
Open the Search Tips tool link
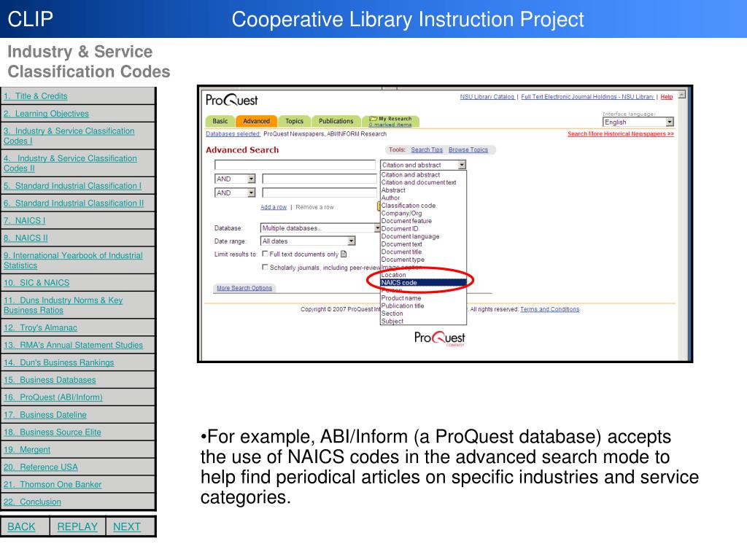coord(427,150)
